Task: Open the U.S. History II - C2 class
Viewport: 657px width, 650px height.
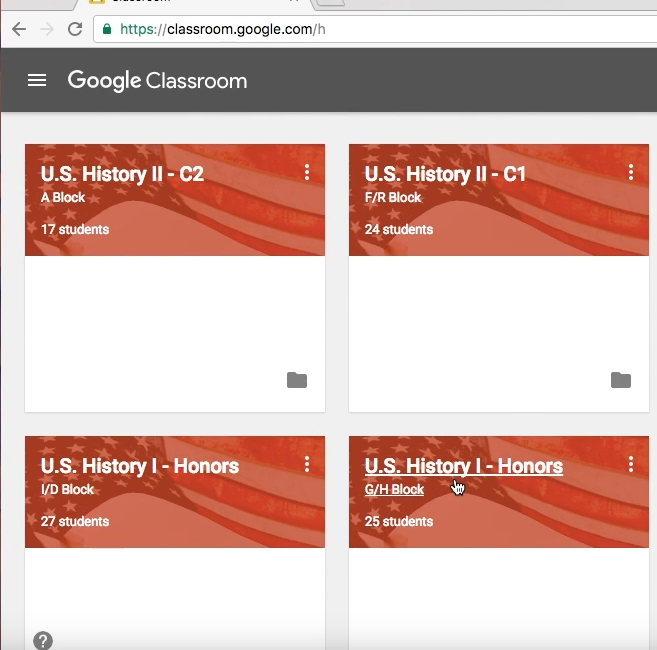Action: pos(122,174)
